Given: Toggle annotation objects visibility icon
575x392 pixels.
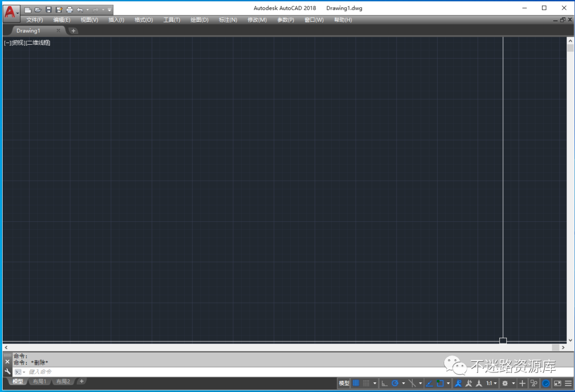Looking at the screenshot, I should click(458, 383).
